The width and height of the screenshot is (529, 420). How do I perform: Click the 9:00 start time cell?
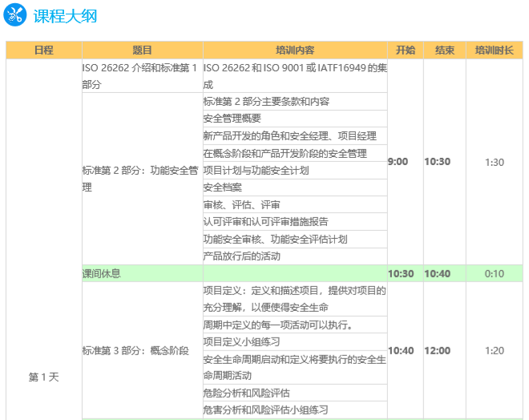pos(398,162)
